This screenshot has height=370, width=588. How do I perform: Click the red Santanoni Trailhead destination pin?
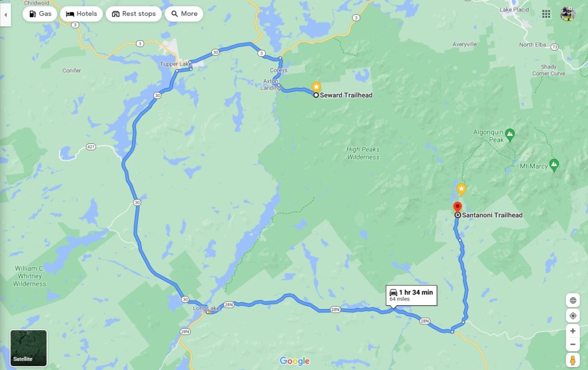pyautogui.click(x=457, y=207)
